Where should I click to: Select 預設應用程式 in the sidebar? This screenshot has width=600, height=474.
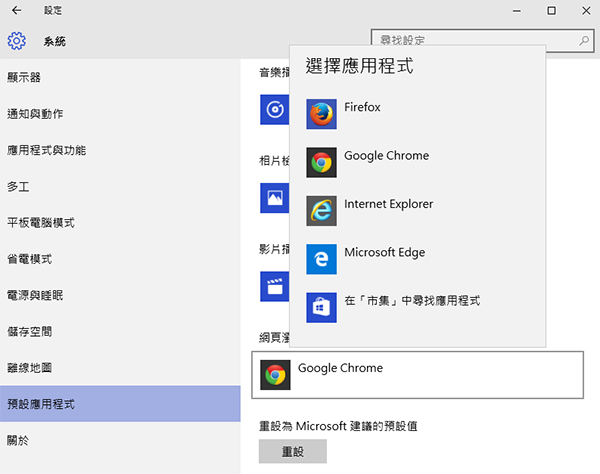[120, 404]
